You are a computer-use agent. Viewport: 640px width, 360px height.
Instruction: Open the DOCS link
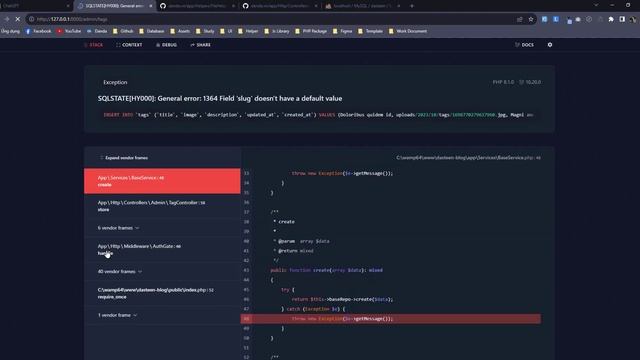point(524,45)
